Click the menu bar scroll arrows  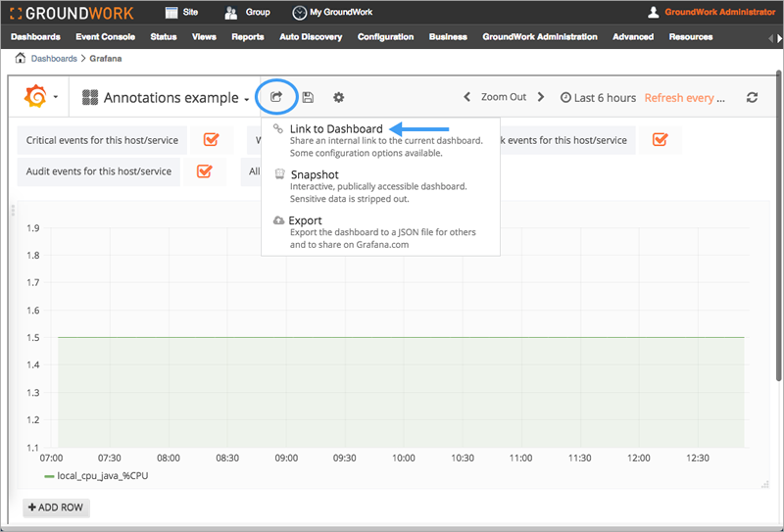[x=775, y=38]
